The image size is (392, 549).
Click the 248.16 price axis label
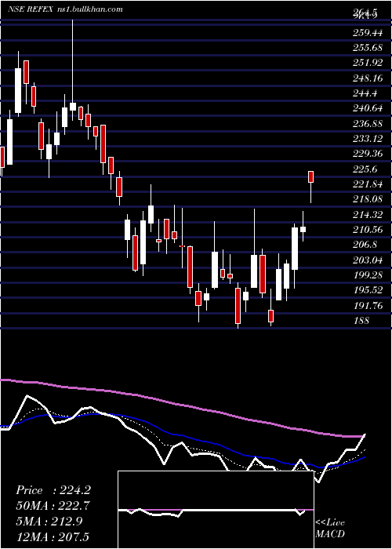point(367,78)
